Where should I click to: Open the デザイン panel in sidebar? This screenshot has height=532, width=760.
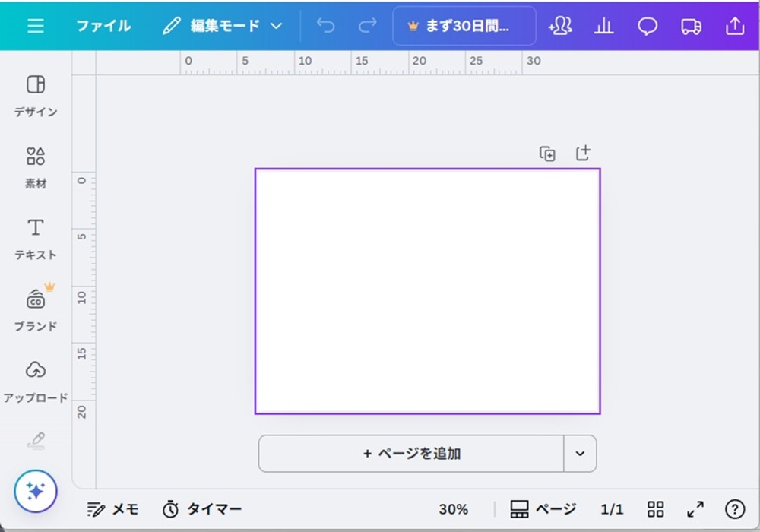point(36,95)
